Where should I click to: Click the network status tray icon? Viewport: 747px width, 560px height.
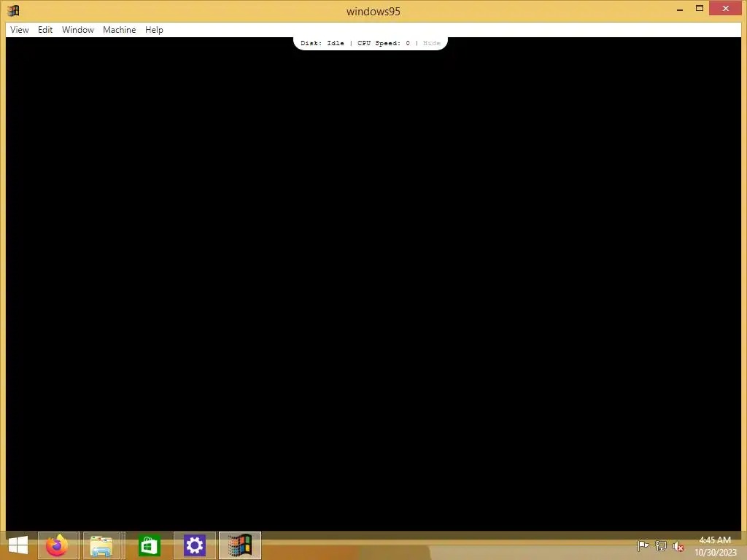(661, 546)
